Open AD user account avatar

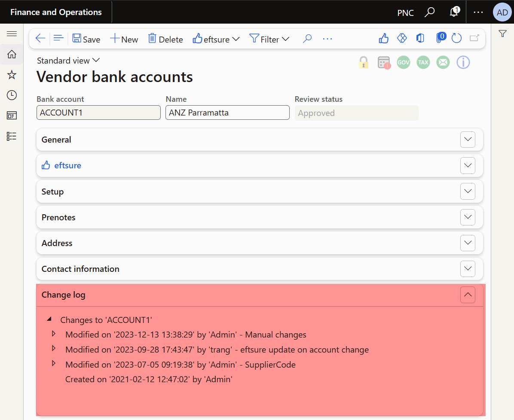pyautogui.click(x=502, y=12)
